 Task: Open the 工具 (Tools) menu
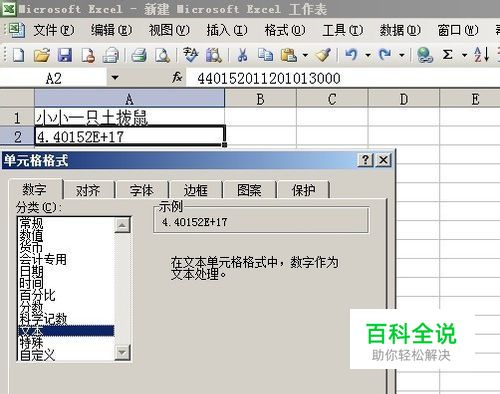pyautogui.click(x=342, y=31)
